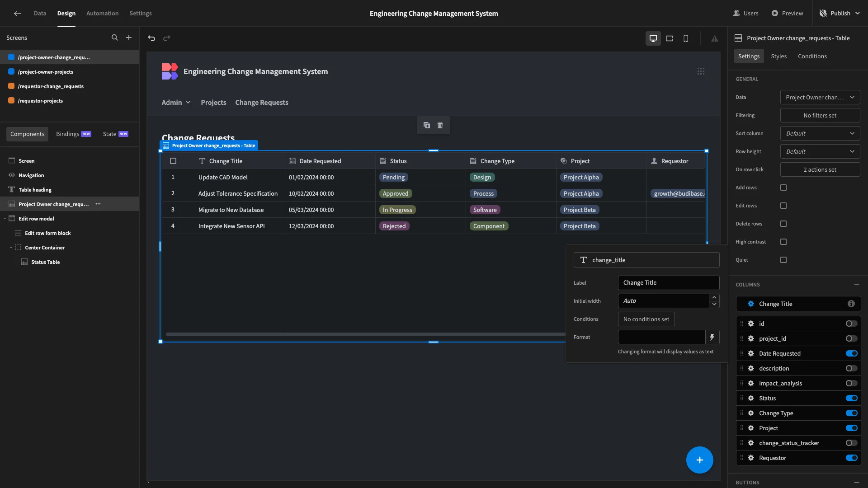Click the table horizontal scrollbar
Viewport: 868px width, 488px height.
365,334
